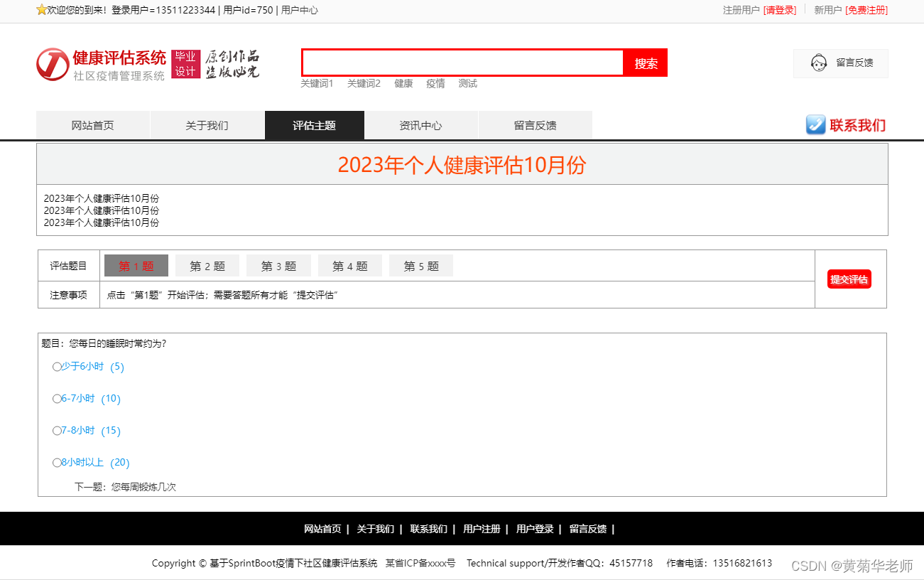The image size is (924, 580).
Task: Click the 注意事项 label cell
Action: tap(69, 295)
